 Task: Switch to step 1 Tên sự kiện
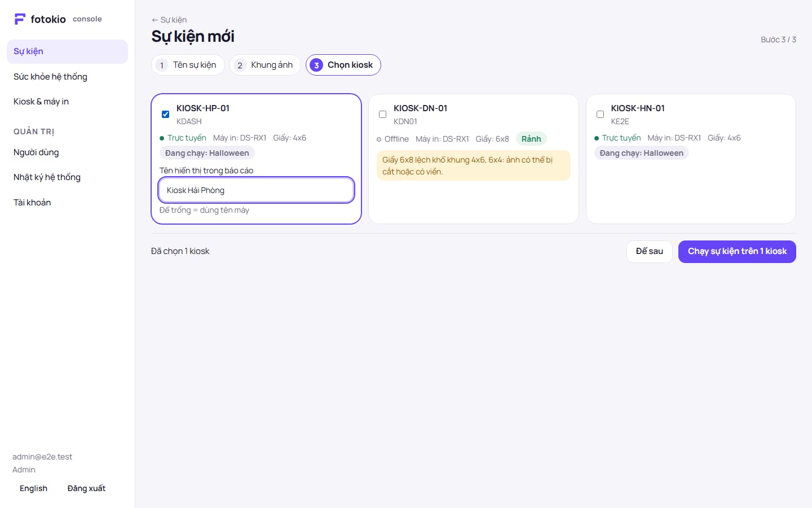tap(188, 65)
